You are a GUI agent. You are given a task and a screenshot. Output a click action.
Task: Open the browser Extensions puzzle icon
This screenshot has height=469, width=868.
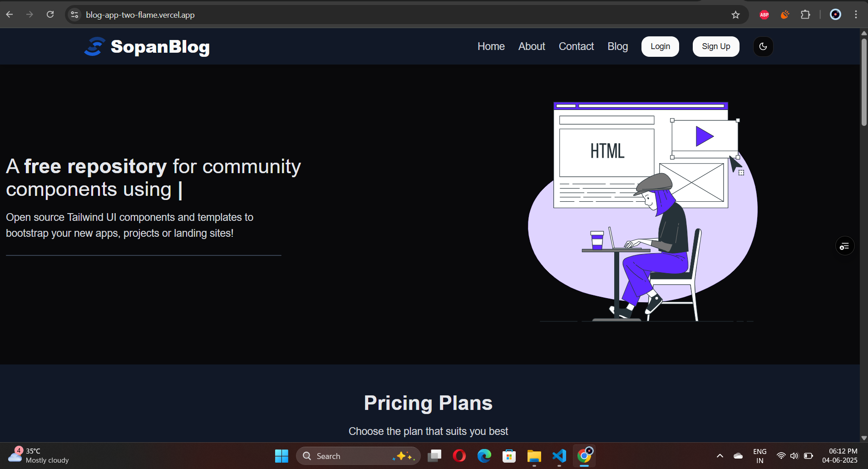tap(805, 15)
